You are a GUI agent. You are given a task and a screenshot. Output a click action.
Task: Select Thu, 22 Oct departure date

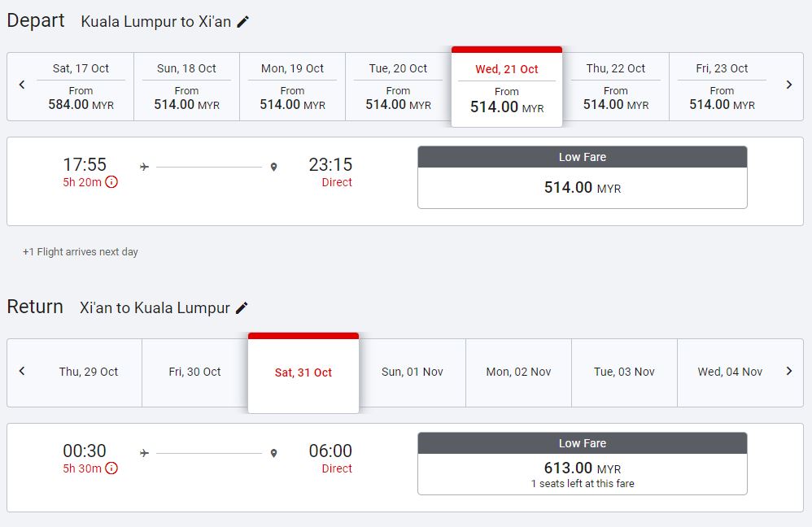pos(616,86)
